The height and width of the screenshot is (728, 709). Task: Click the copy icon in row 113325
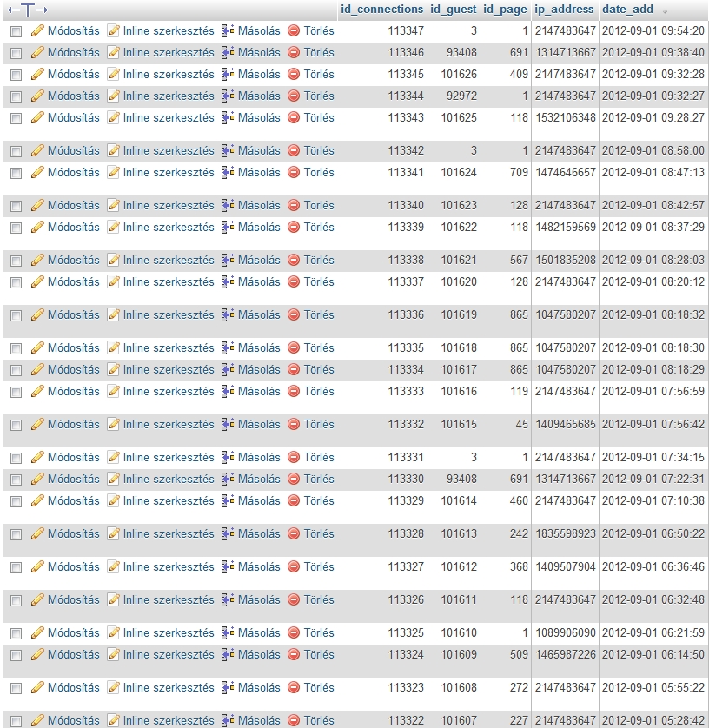227,633
